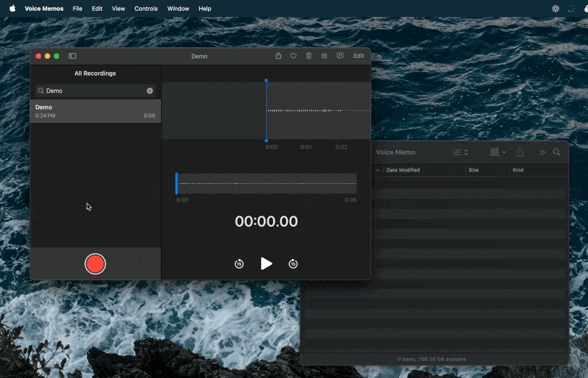Play the Demo recording

[266, 263]
